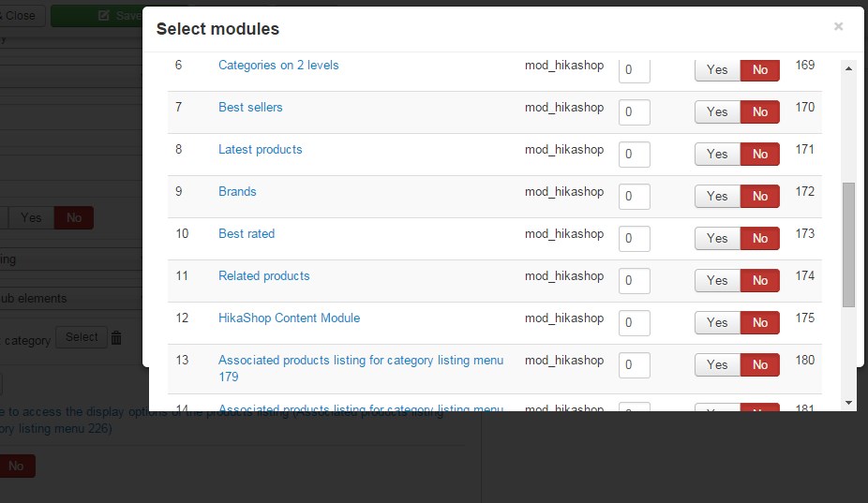The image size is (868, 503).
Task: Set Latest products toggle to Yes
Action: [x=717, y=155]
